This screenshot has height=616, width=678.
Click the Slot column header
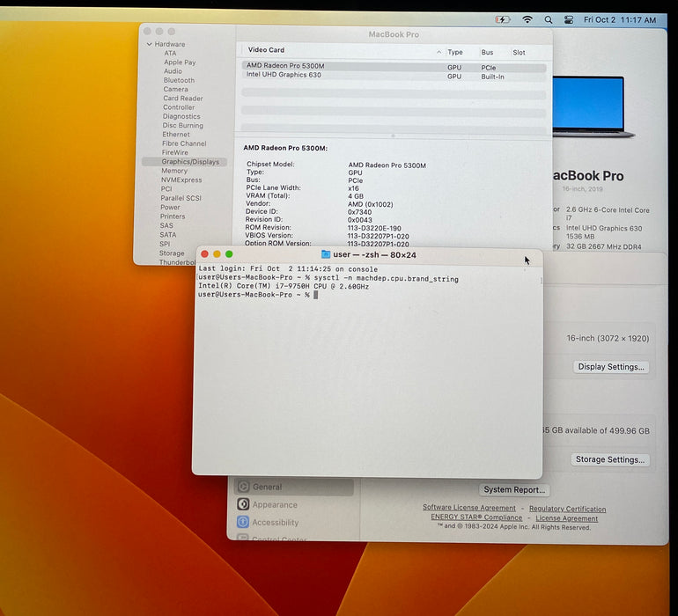click(x=519, y=52)
